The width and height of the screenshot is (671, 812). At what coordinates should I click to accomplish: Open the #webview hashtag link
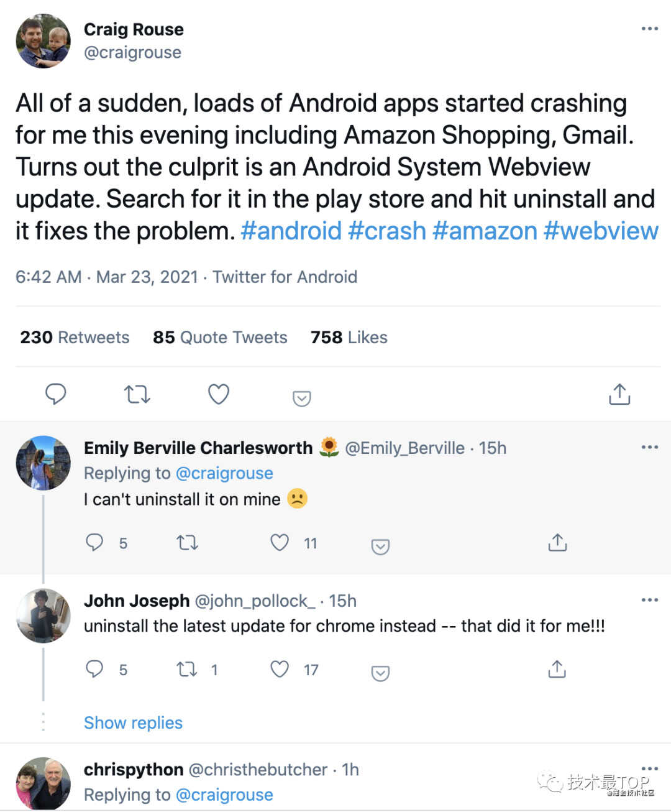click(601, 231)
